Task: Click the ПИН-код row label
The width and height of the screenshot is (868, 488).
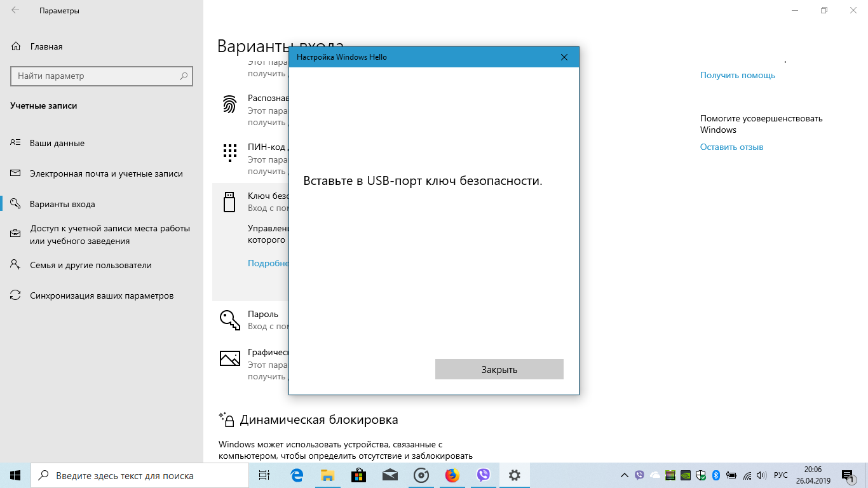Action: 268,147
